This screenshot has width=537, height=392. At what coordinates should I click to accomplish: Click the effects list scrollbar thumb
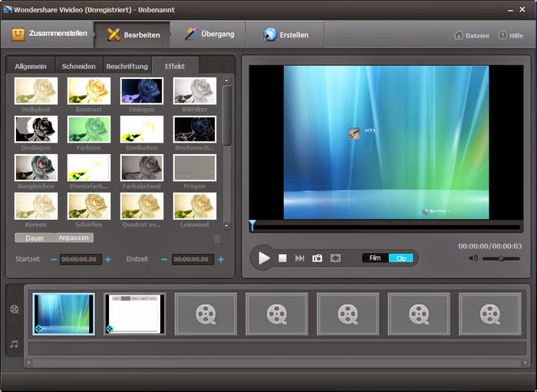coord(226,115)
